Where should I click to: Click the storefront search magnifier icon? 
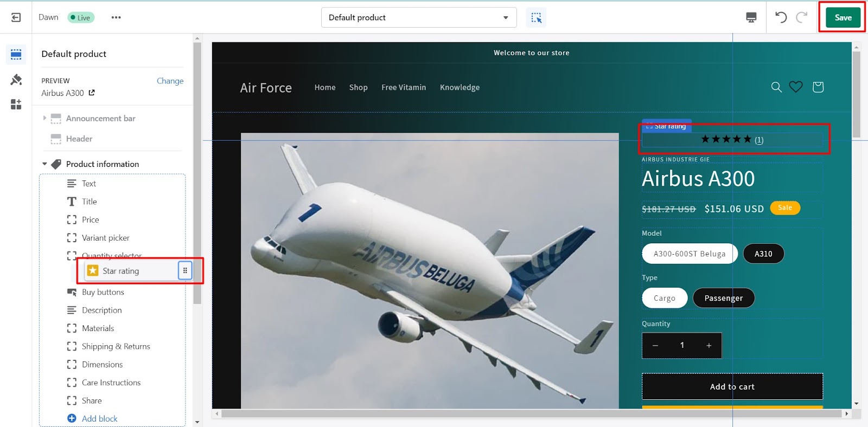(776, 87)
